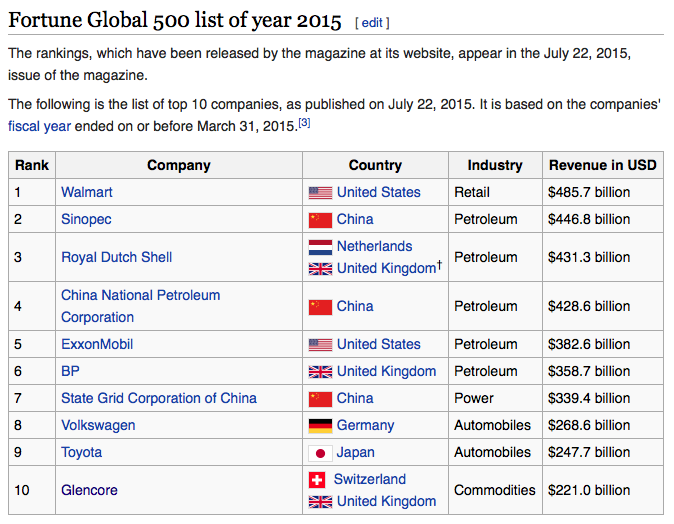This screenshot has width=674, height=524.
Task: Click China flag in State Grid row
Action: tap(320, 399)
